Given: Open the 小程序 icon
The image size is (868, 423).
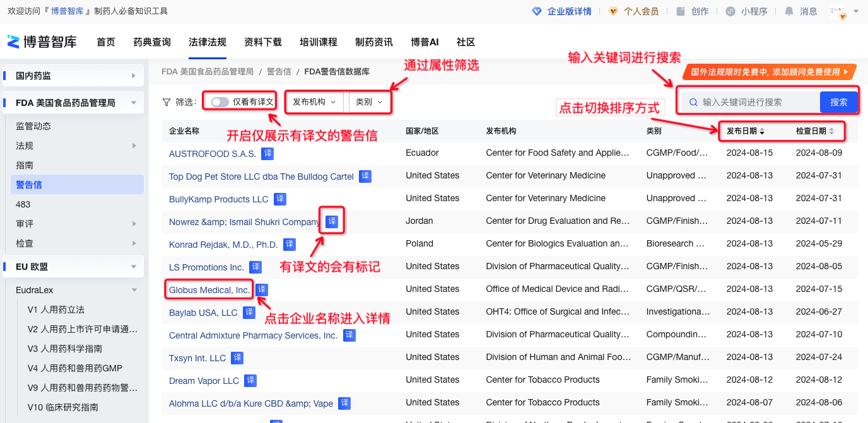Looking at the screenshot, I should click(x=730, y=11).
